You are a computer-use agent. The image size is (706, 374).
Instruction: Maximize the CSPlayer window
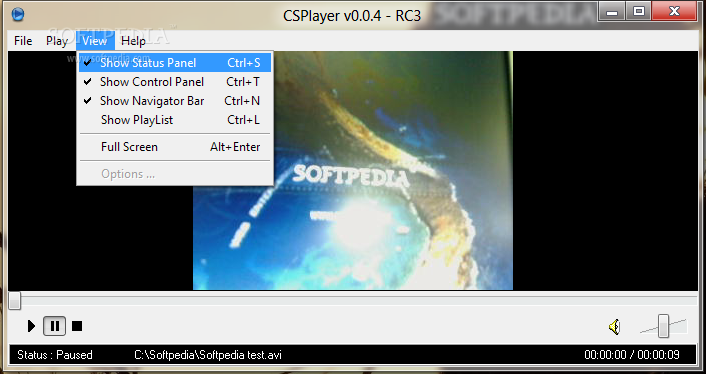(x=639, y=11)
